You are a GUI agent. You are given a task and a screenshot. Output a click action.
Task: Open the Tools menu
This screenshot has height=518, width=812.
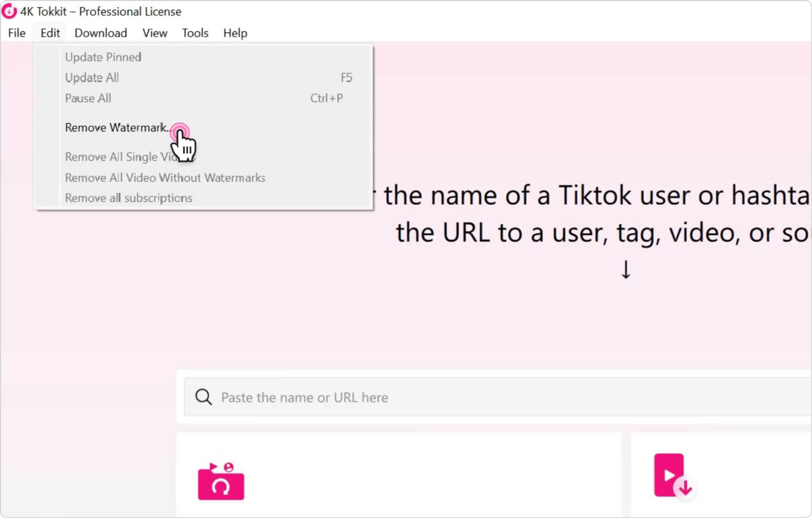[x=195, y=33]
